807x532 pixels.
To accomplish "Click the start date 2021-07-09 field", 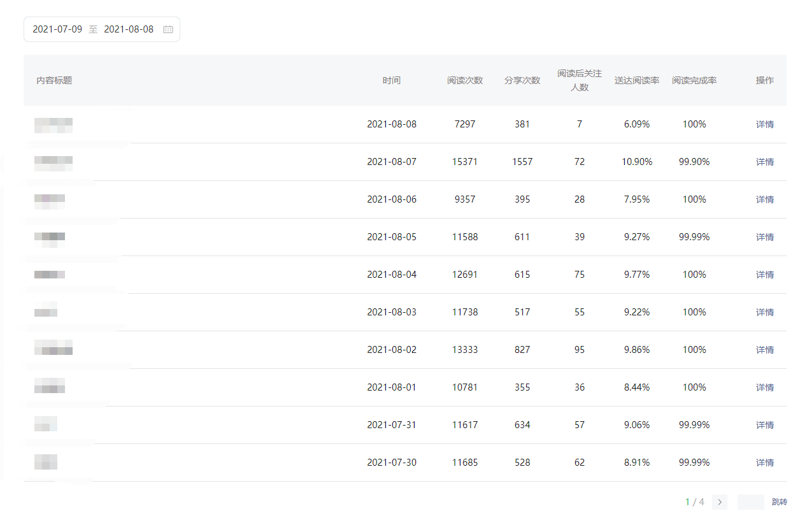I will tap(57, 29).
